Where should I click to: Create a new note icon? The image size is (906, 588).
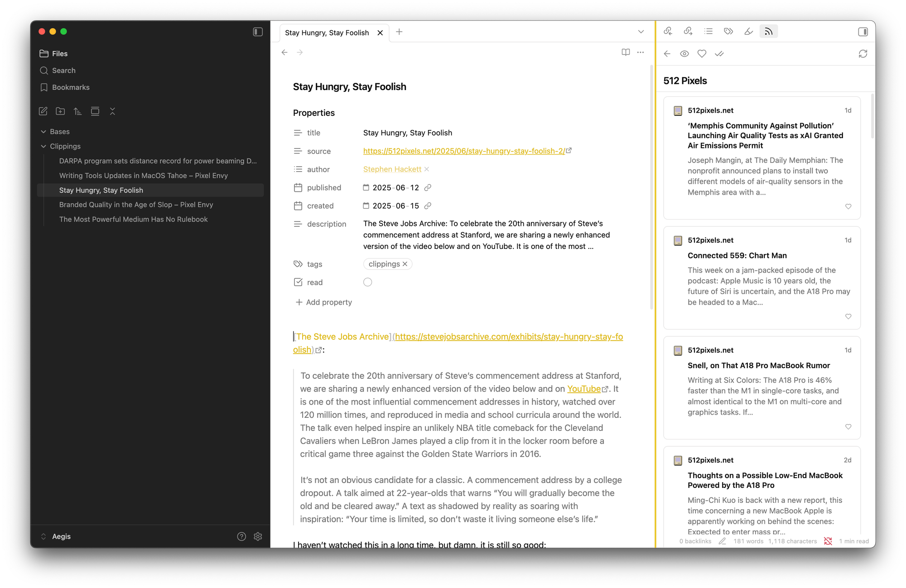[43, 111]
